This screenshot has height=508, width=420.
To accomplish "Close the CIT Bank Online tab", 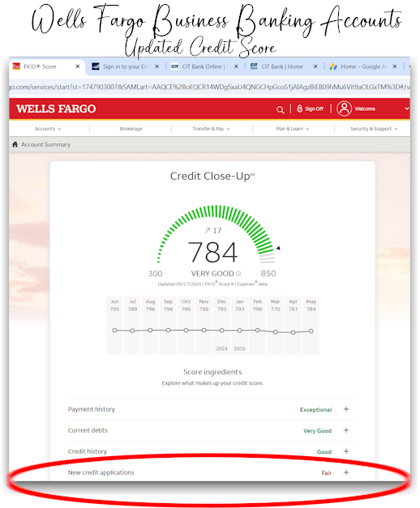I will coord(236,66).
